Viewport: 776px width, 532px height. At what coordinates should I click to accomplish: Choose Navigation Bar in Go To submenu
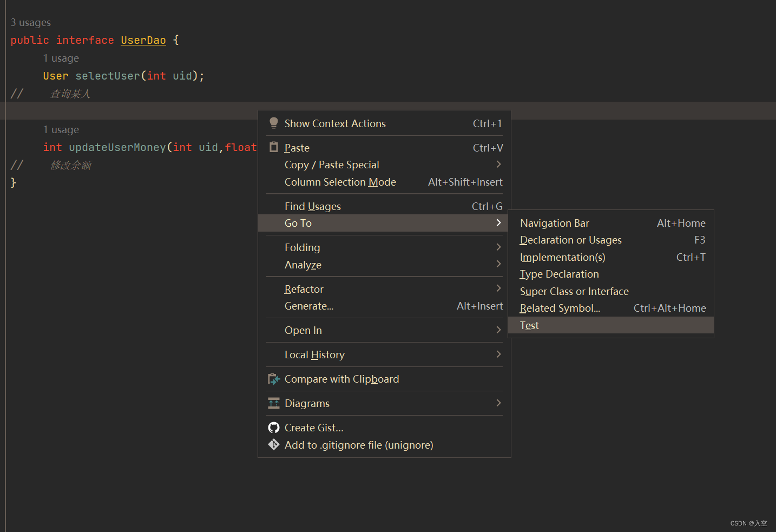coord(611,223)
